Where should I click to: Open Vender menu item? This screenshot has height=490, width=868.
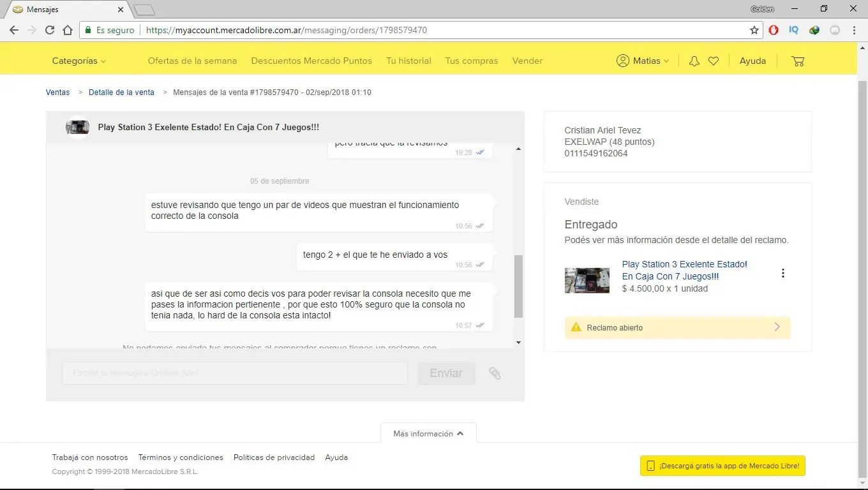tap(527, 61)
